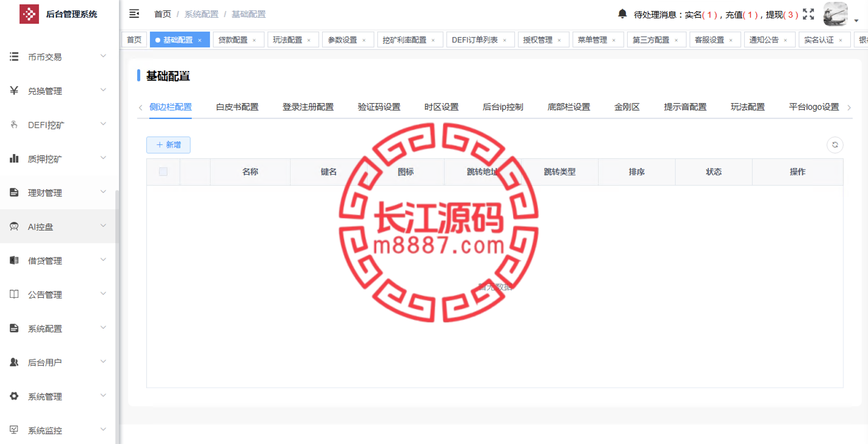Close the 授权管理 page tab
Viewport: 868px width, 444px height.
click(559, 40)
